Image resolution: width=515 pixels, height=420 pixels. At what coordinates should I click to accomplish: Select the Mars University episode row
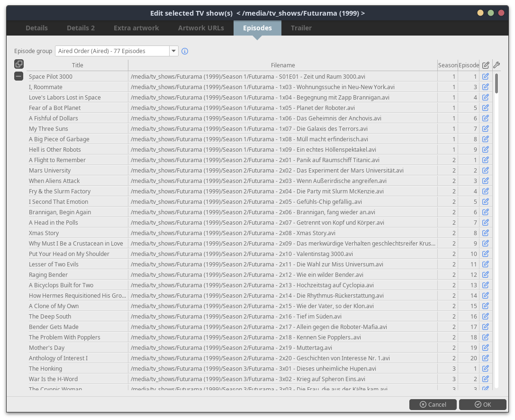tap(50, 170)
